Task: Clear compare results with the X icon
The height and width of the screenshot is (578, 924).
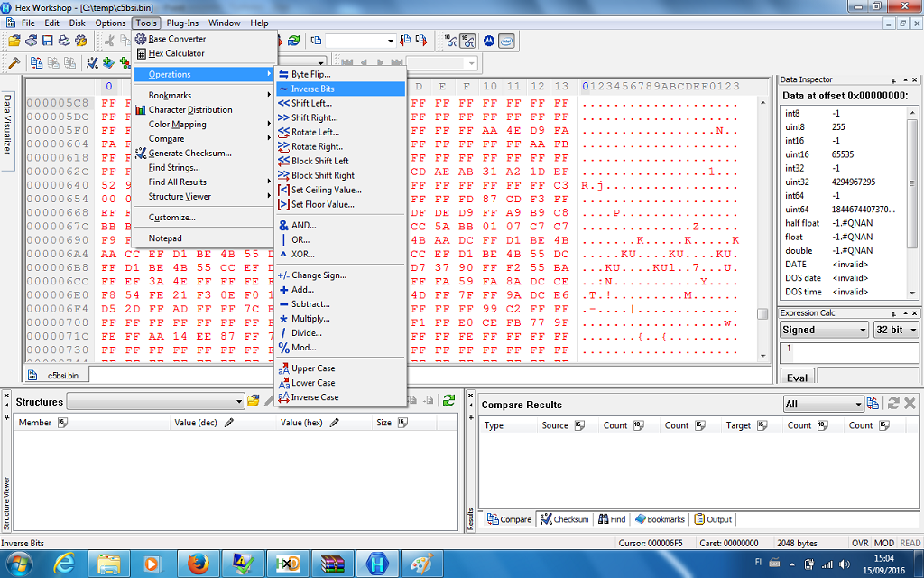Action: pyautogui.click(x=910, y=404)
